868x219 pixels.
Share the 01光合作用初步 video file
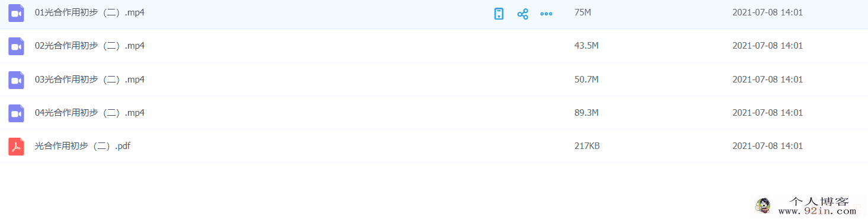pos(522,14)
